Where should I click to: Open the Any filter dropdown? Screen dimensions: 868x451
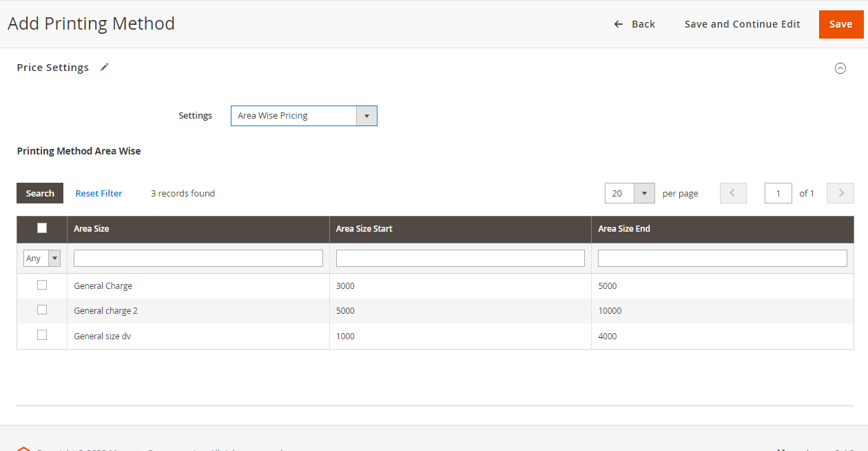42,259
